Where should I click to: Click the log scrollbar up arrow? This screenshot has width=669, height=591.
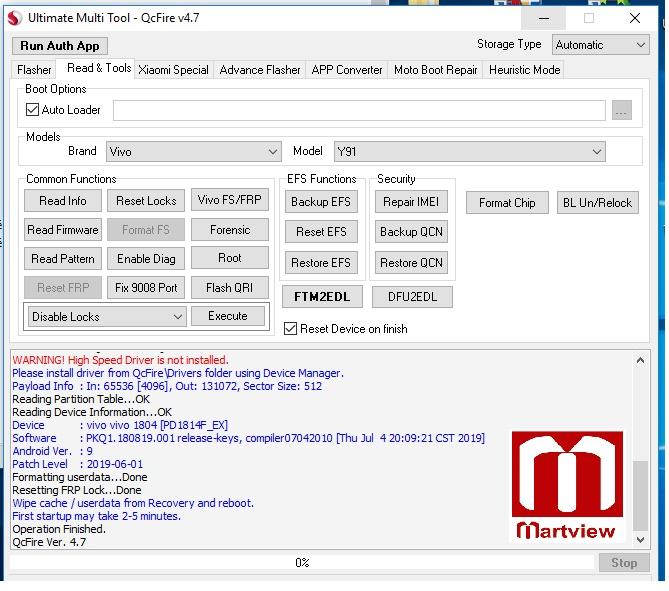pyautogui.click(x=640, y=361)
